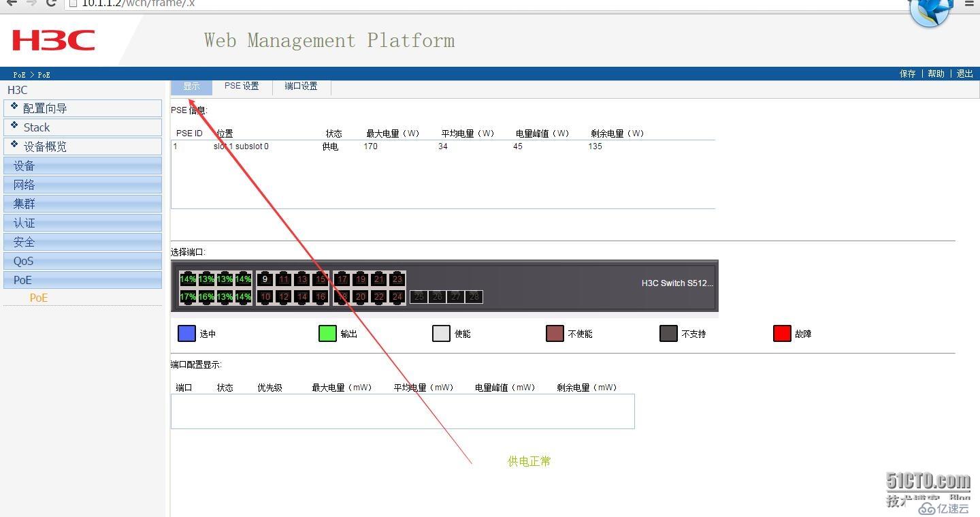Expand the 设备 sidebar section
Screen dimensions: 980x517
(83, 166)
